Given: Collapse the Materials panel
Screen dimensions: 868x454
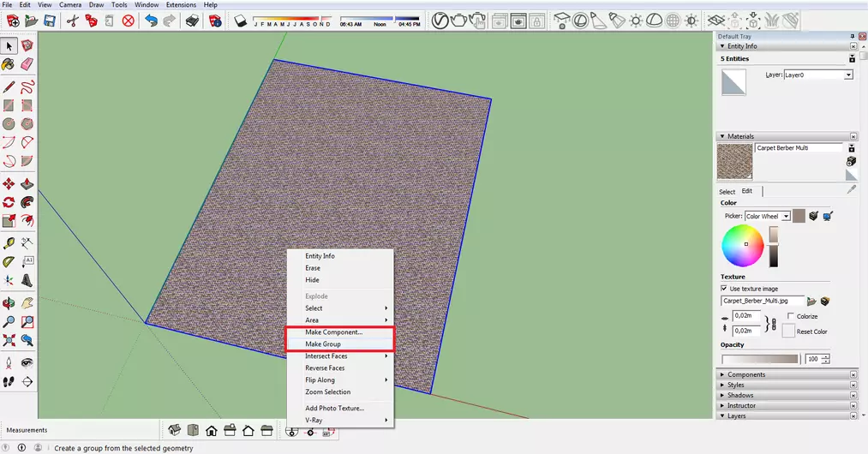Looking at the screenshot, I should (x=722, y=136).
